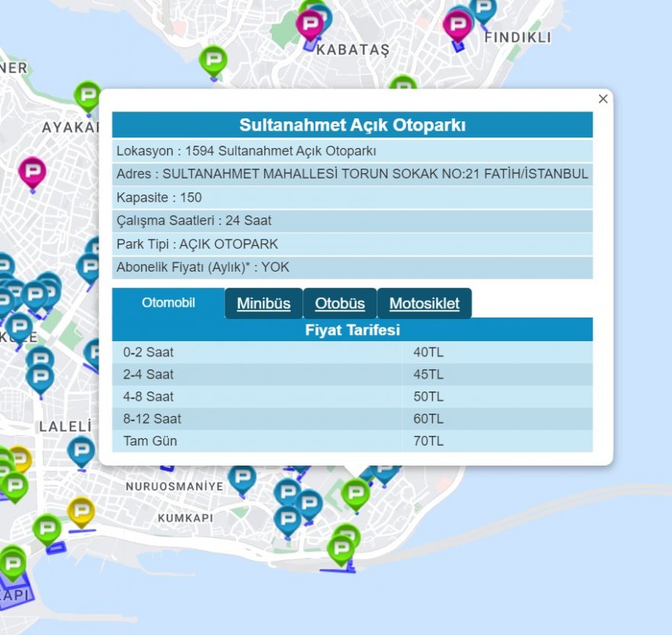Click the Fiyat Tarifesi table header
This screenshot has width=672, height=635.
click(352, 330)
